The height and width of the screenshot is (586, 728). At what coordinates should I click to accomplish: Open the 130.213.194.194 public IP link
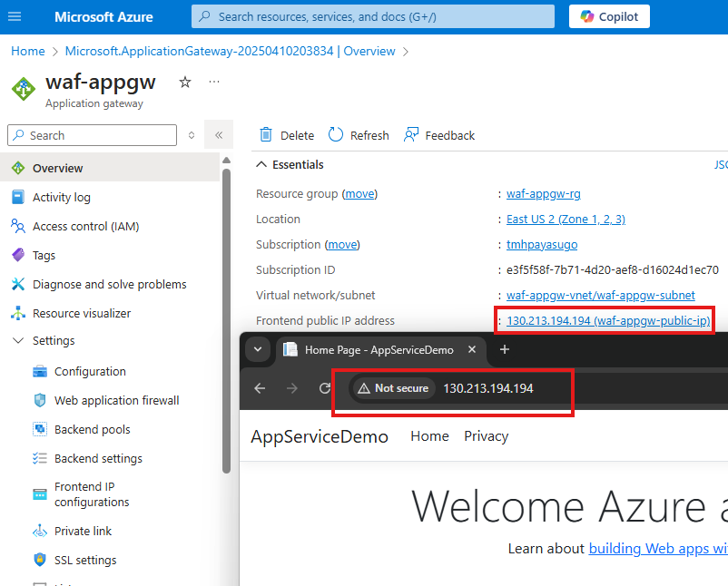coord(608,320)
